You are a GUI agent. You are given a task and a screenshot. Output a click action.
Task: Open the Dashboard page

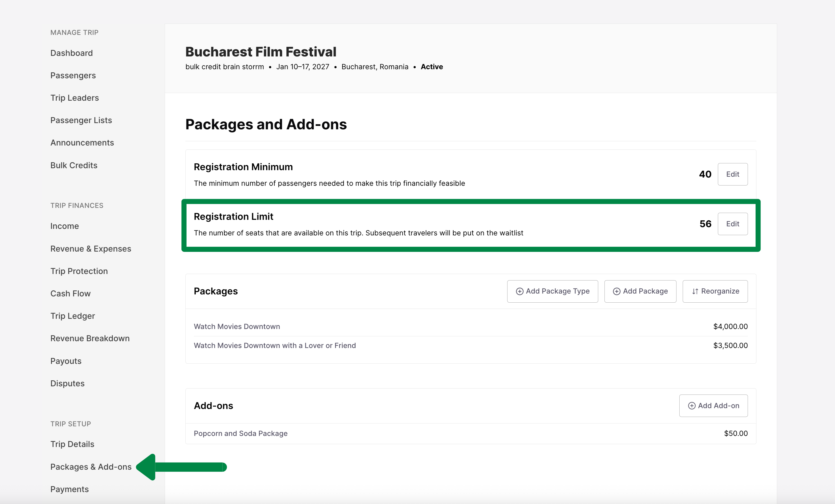[x=71, y=53]
